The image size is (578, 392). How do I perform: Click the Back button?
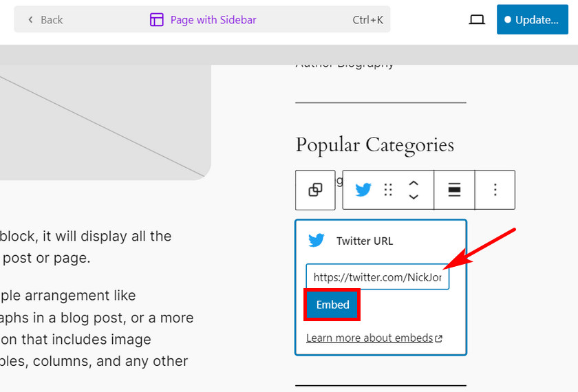(x=45, y=20)
